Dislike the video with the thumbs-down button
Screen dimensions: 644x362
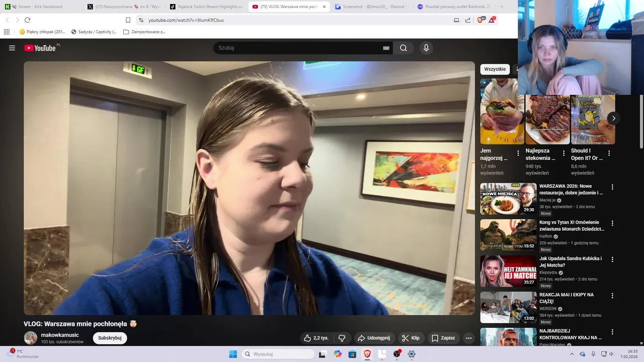click(x=342, y=338)
